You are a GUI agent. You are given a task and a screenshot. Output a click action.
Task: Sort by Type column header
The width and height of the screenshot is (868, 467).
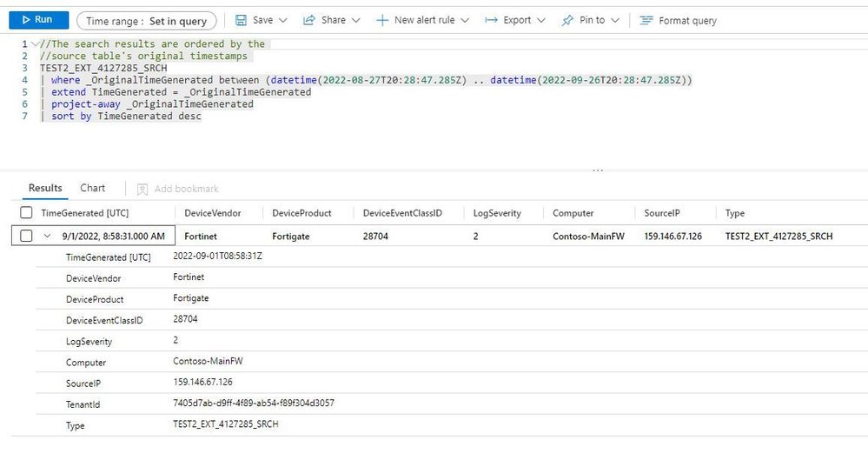click(734, 213)
